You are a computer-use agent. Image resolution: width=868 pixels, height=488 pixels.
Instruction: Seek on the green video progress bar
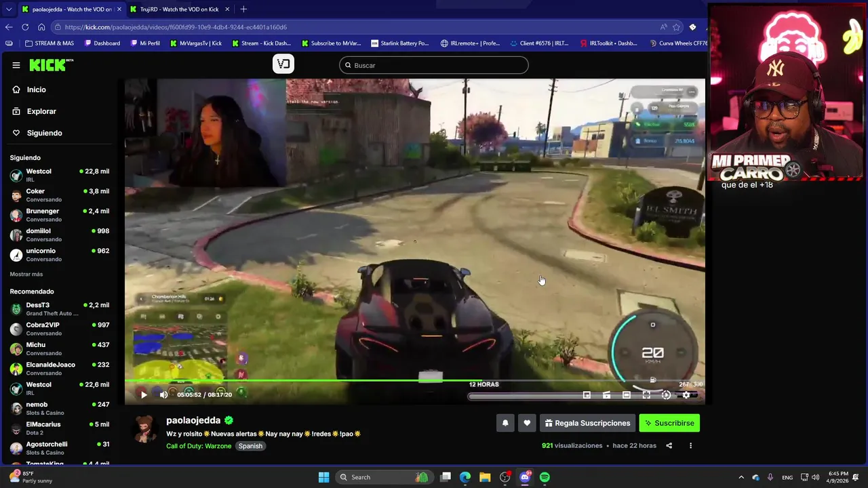coord(415,381)
